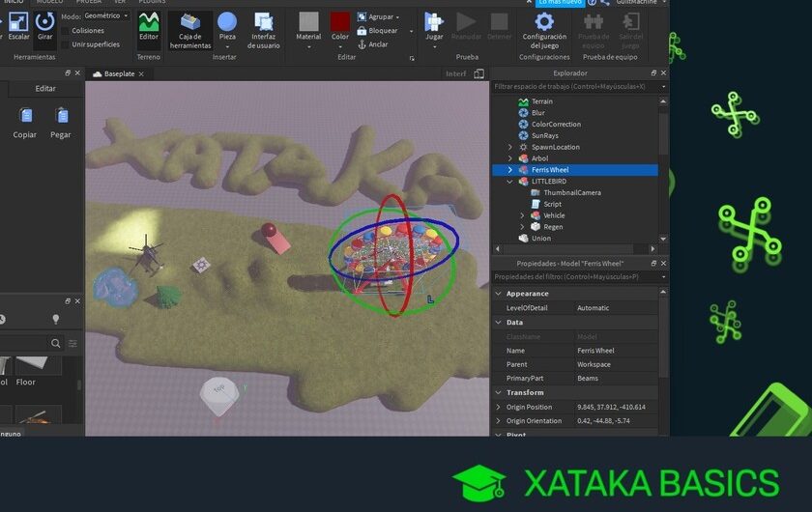Select Blur in Explorador

(x=538, y=113)
